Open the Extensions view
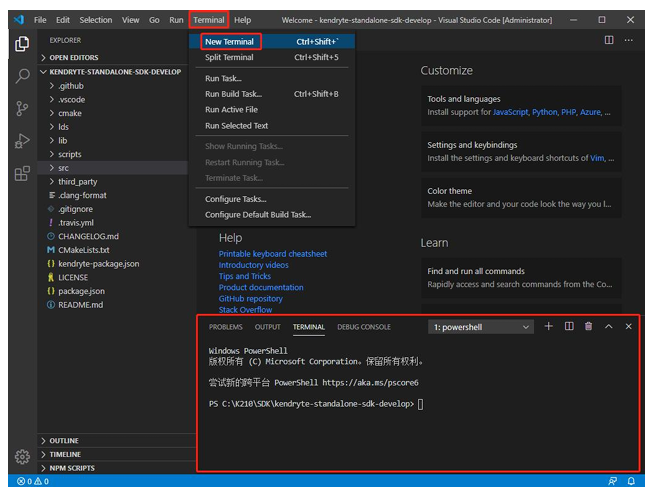 point(22,173)
